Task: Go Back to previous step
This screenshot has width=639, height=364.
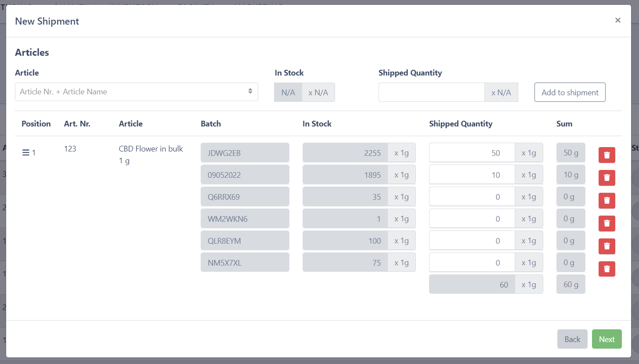Action: 572,339
